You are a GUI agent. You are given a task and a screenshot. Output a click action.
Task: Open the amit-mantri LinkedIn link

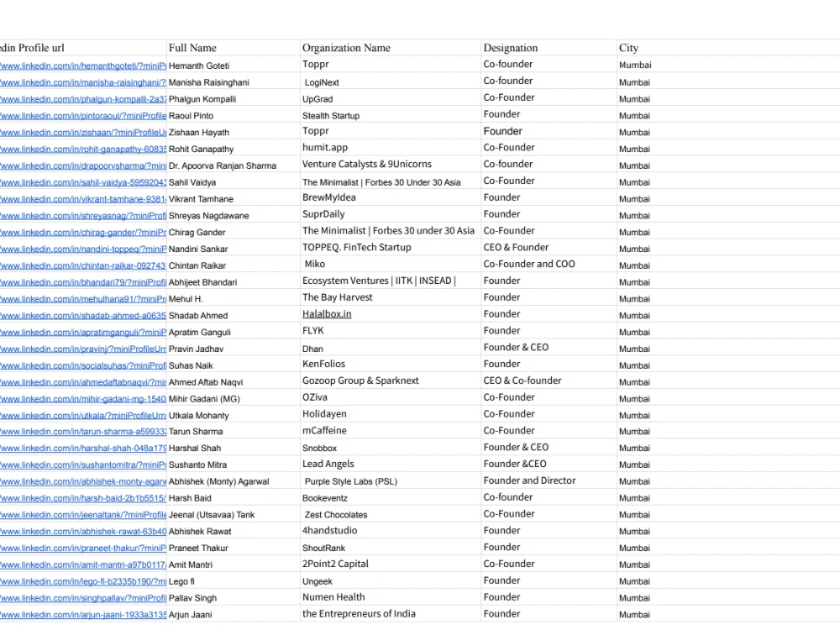(x=83, y=564)
